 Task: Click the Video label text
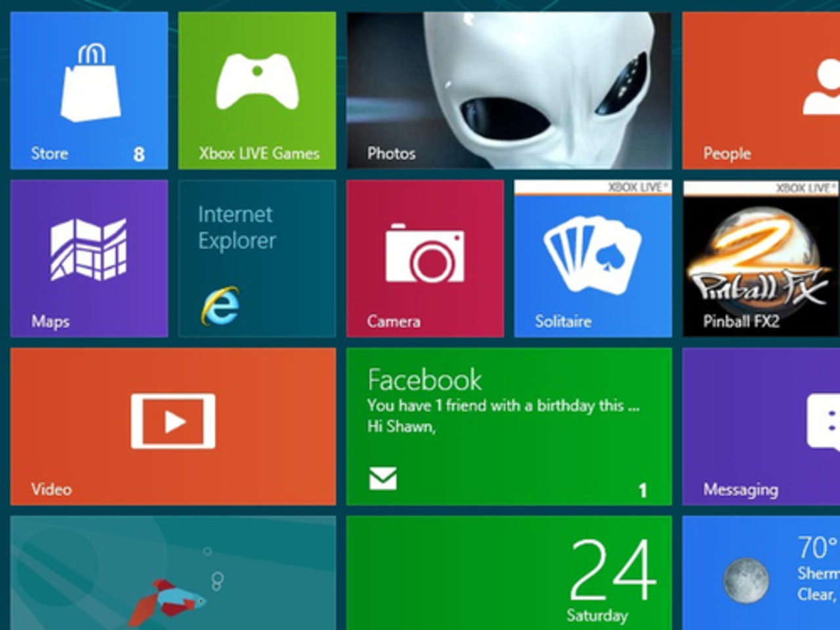pyautogui.click(x=51, y=490)
